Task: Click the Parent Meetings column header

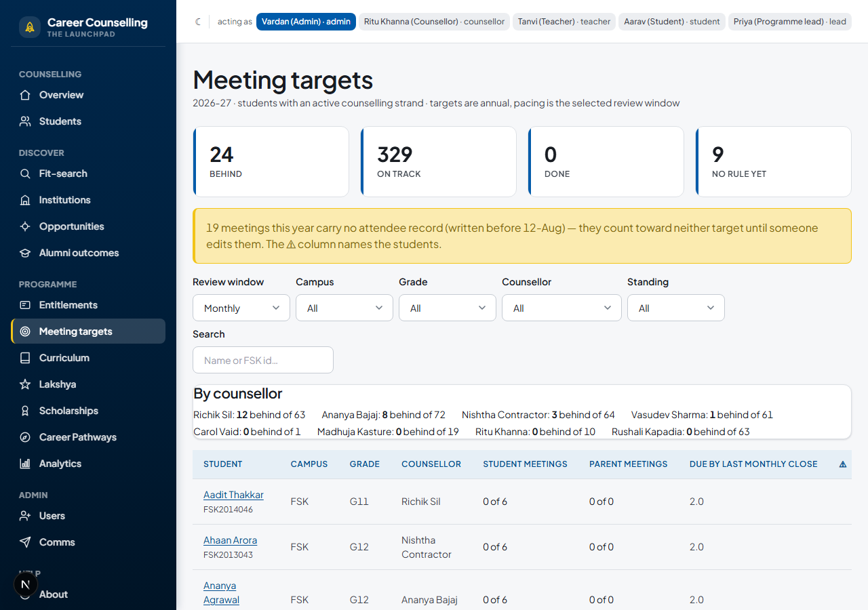Action: pyautogui.click(x=629, y=464)
